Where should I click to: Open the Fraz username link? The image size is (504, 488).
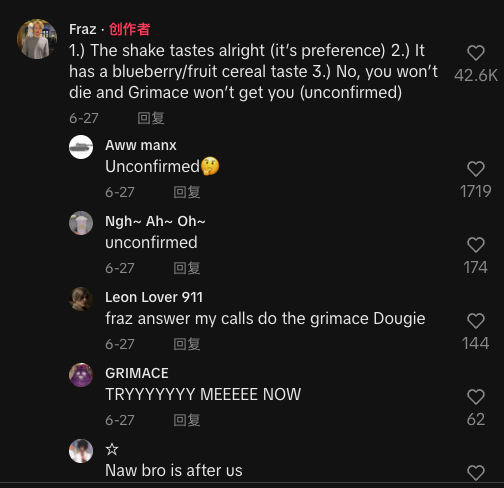(x=83, y=29)
